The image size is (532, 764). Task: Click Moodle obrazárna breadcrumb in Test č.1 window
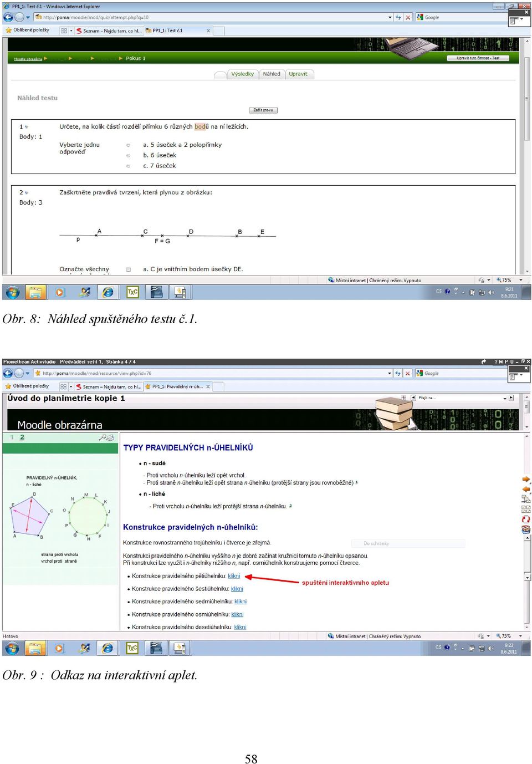point(28,59)
